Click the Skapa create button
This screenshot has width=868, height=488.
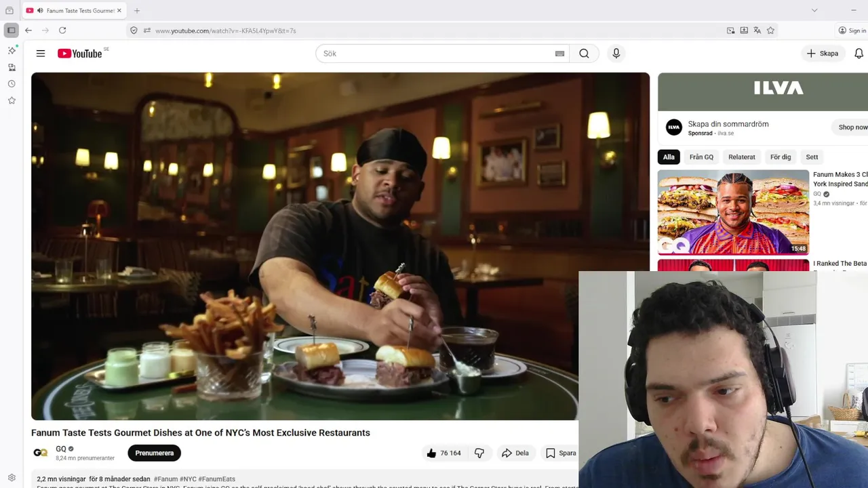pos(822,54)
